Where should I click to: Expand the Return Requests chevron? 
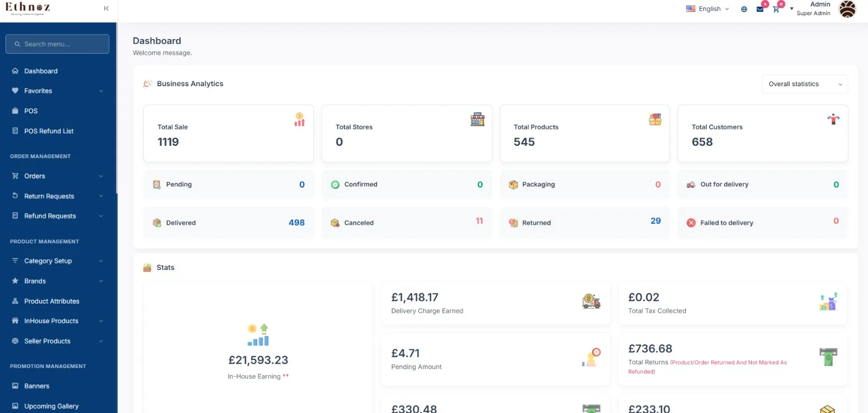click(101, 196)
